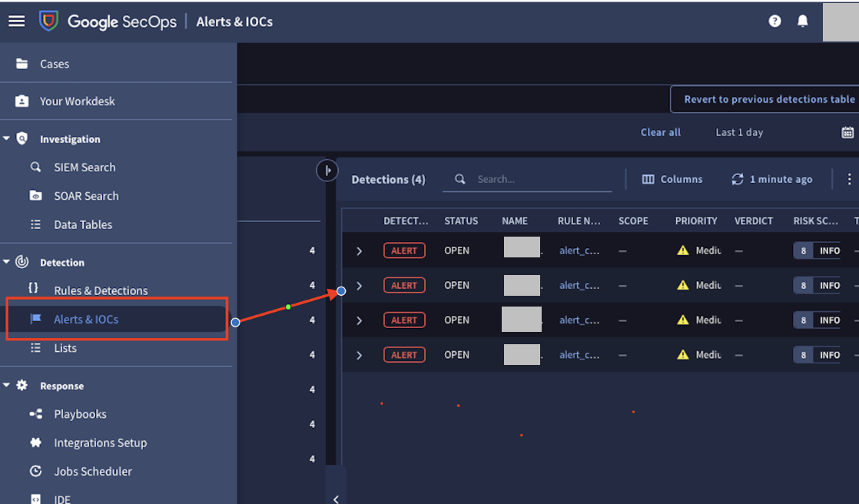Click the detections Search field
This screenshot has width=859, height=504.
coord(538,179)
